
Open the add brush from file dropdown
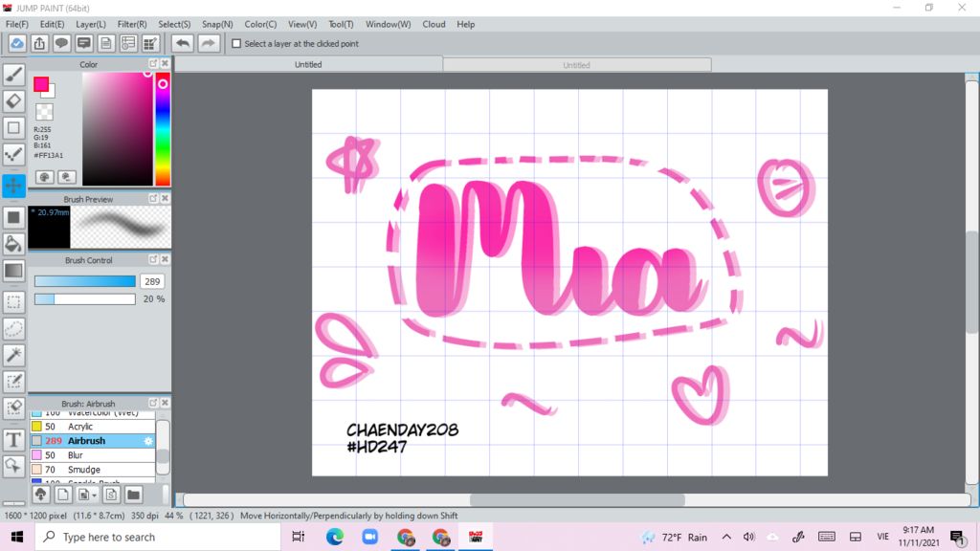tap(87, 495)
